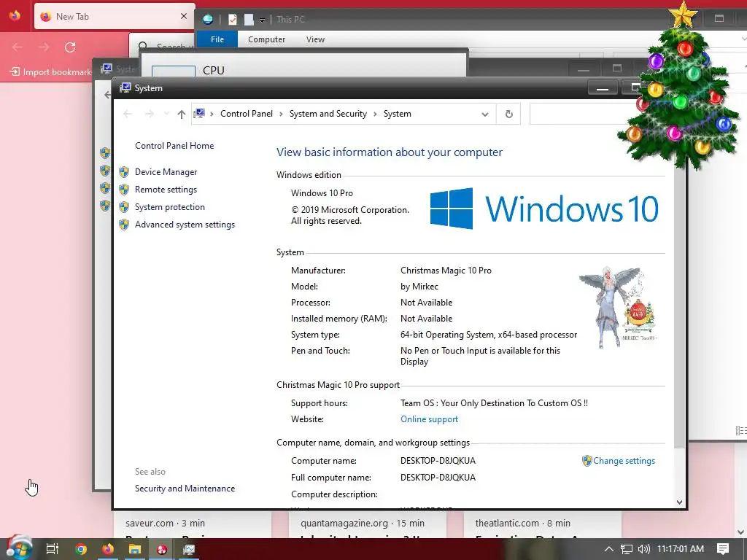Click System window scrollbar down arrow

tap(679, 502)
